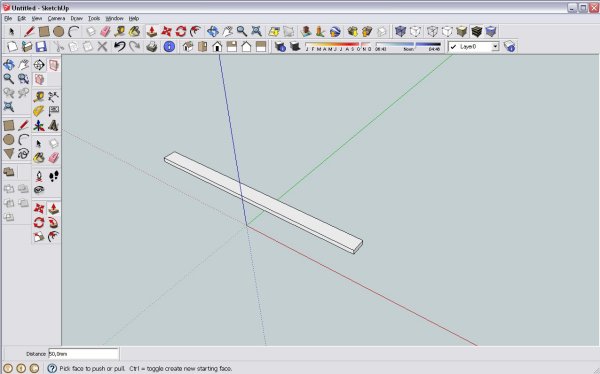The width and height of the screenshot is (600, 374).
Task: Select the Push/Pull tool in top toolbar
Action: click(152, 31)
